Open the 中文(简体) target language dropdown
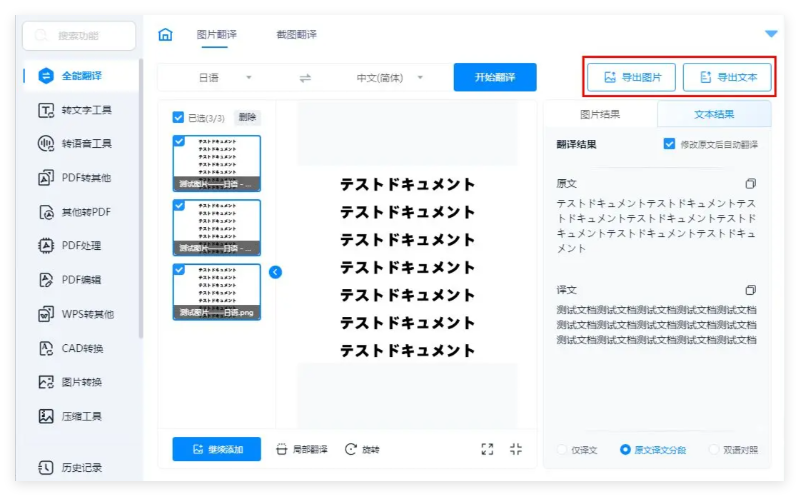Screen dimensions: 800x496 pos(390,78)
